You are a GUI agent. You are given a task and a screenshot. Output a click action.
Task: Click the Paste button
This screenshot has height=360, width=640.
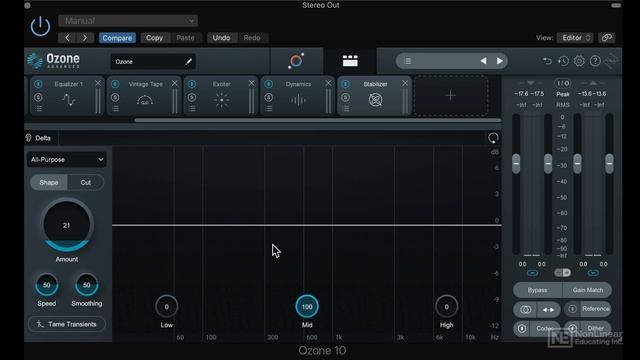pyautogui.click(x=185, y=38)
